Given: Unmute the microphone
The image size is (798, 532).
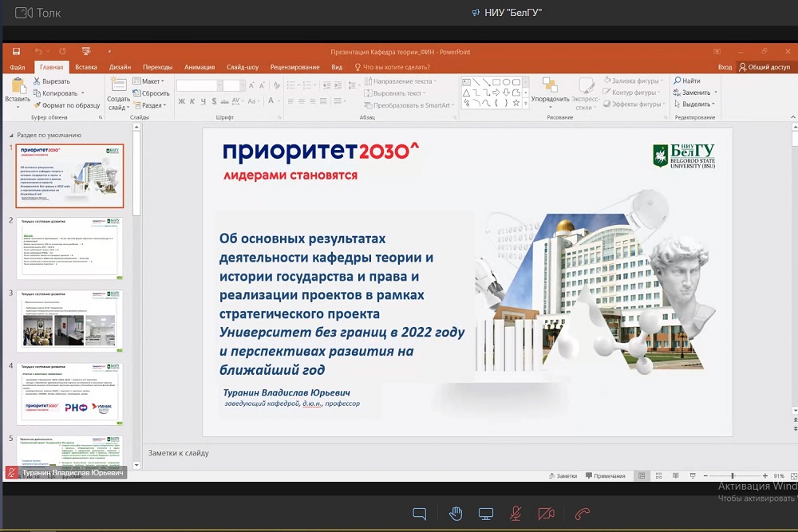Looking at the screenshot, I should (x=516, y=514).
